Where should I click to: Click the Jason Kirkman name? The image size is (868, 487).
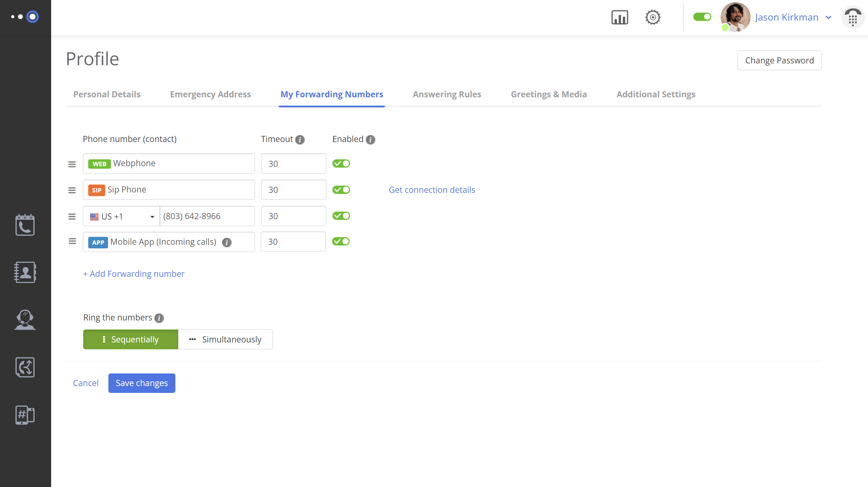pyautogui.click(x=787, y=17)
